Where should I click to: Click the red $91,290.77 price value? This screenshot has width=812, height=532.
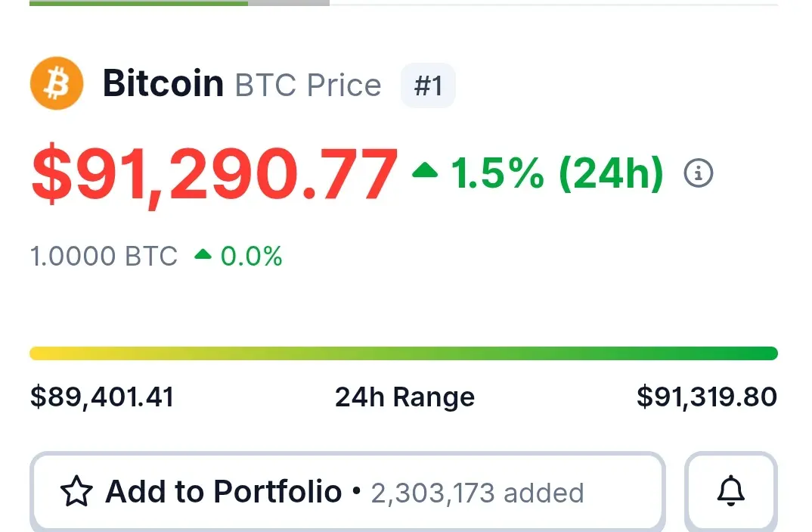215,174
